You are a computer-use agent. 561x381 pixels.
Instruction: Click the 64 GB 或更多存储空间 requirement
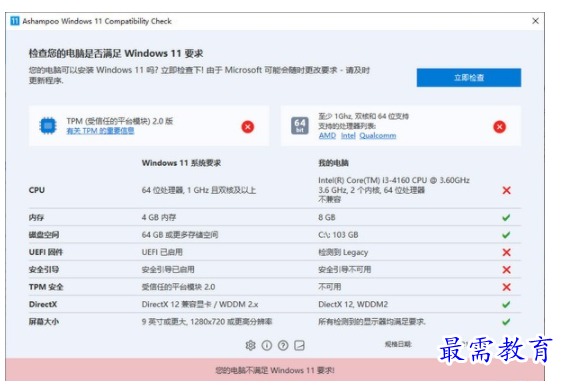pos(180,235)
